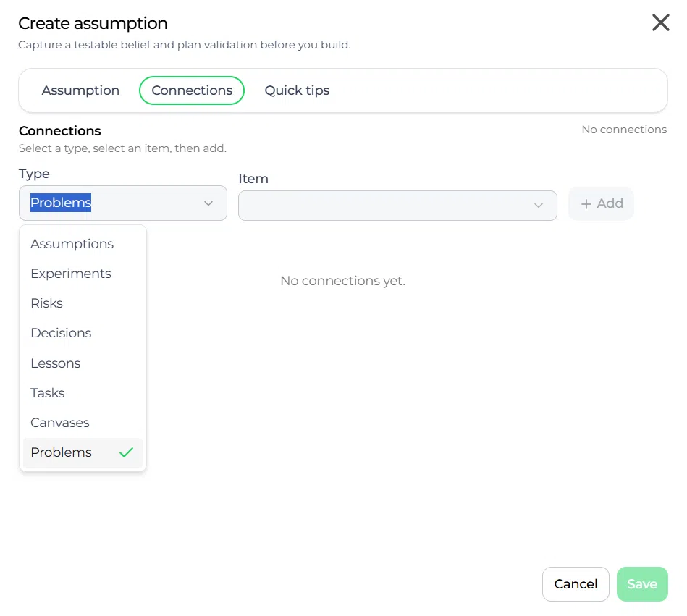The width and height of the screenshot is (687, 616).
Task: Click the 'Select a type, select an item' hint
Action: pos(122,148)
